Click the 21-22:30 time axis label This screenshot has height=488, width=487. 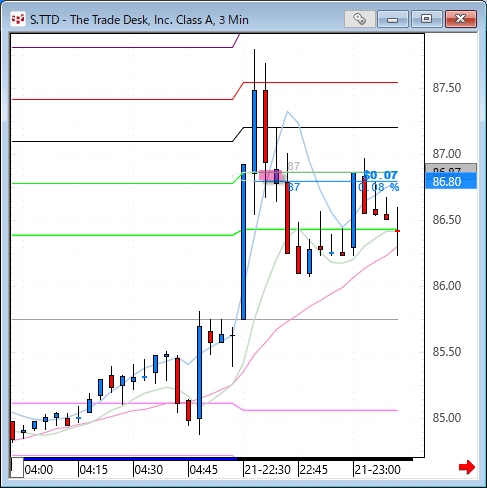point(268,470)
